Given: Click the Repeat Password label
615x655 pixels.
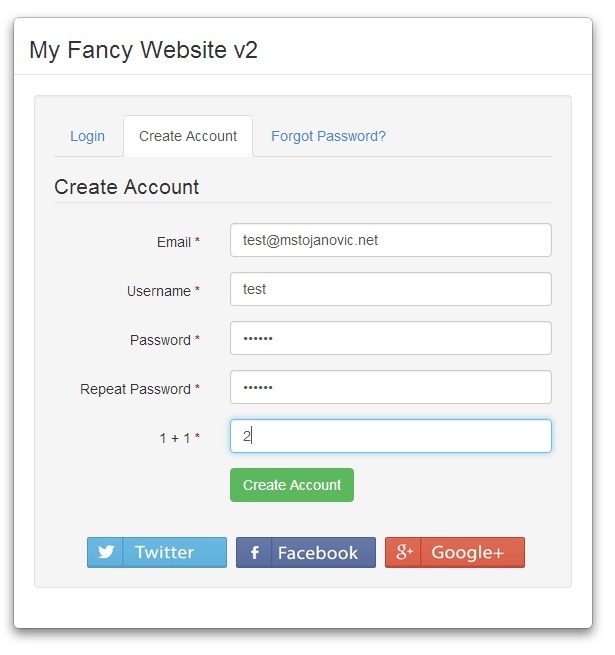Looking at the screenshot, I should coord(135,389).
